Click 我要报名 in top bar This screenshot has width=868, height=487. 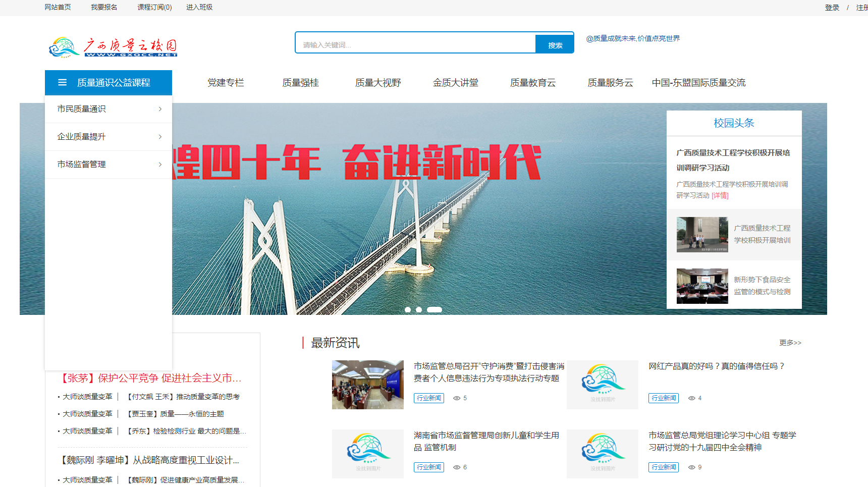click(x=104, y=7)
